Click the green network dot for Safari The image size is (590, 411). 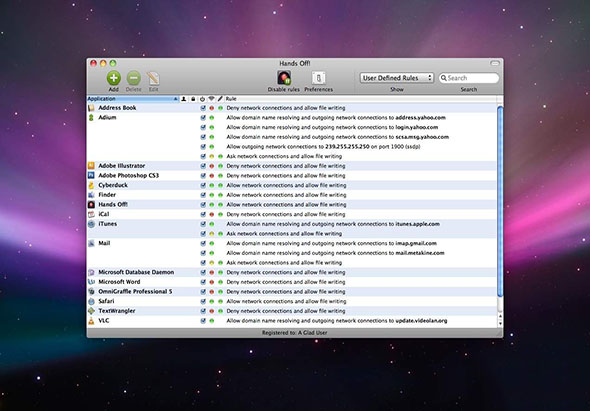point(211,301)
